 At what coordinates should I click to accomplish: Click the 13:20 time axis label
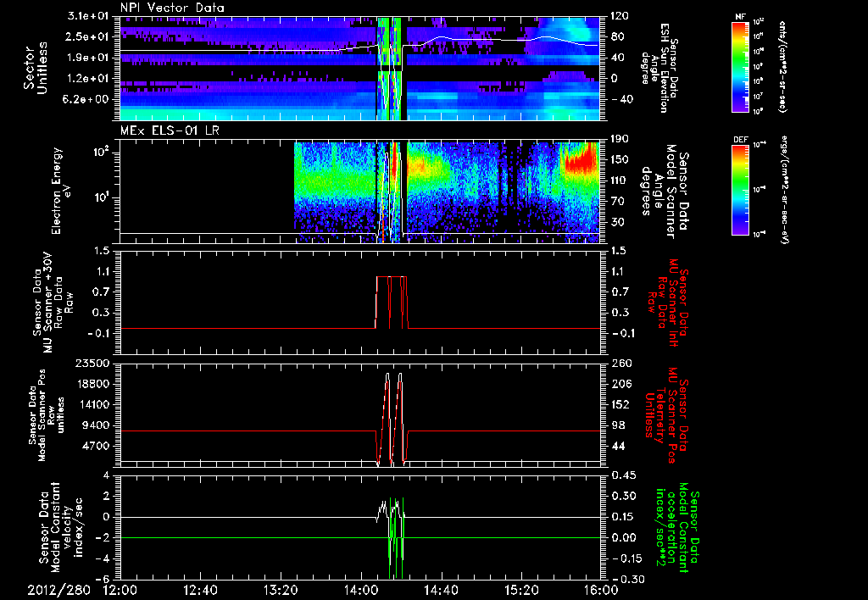[281, 590]
